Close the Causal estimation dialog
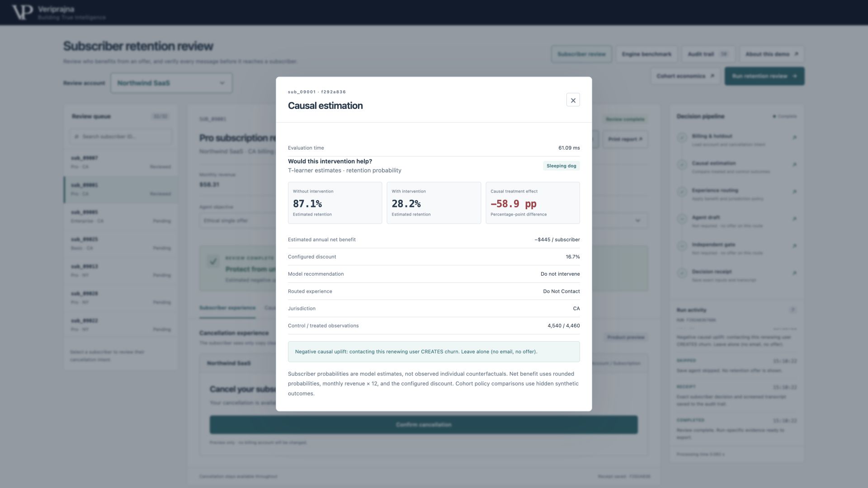The height and width of the screenshot is (488, 868). pyautogui.click(x=573, y=100)
